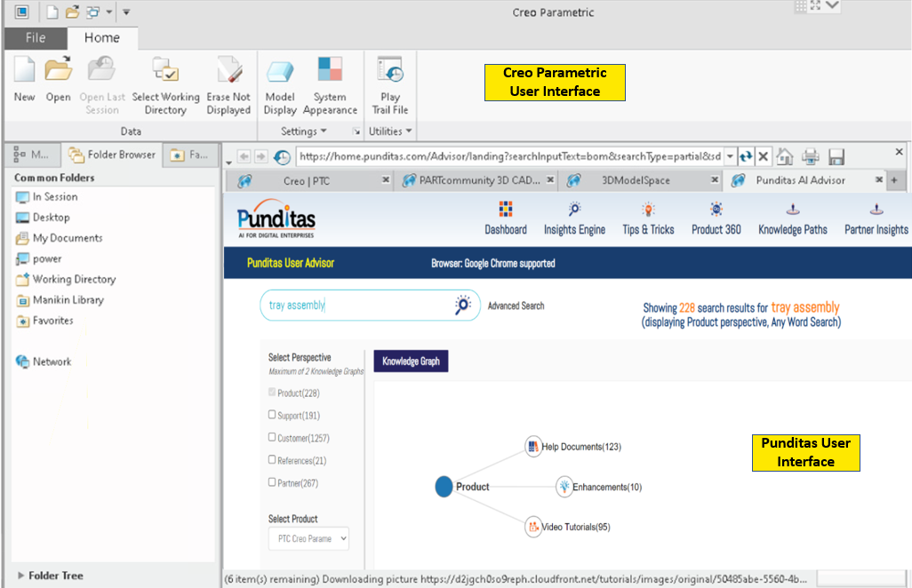Enable the References(21) perspective checkbox

272,459
